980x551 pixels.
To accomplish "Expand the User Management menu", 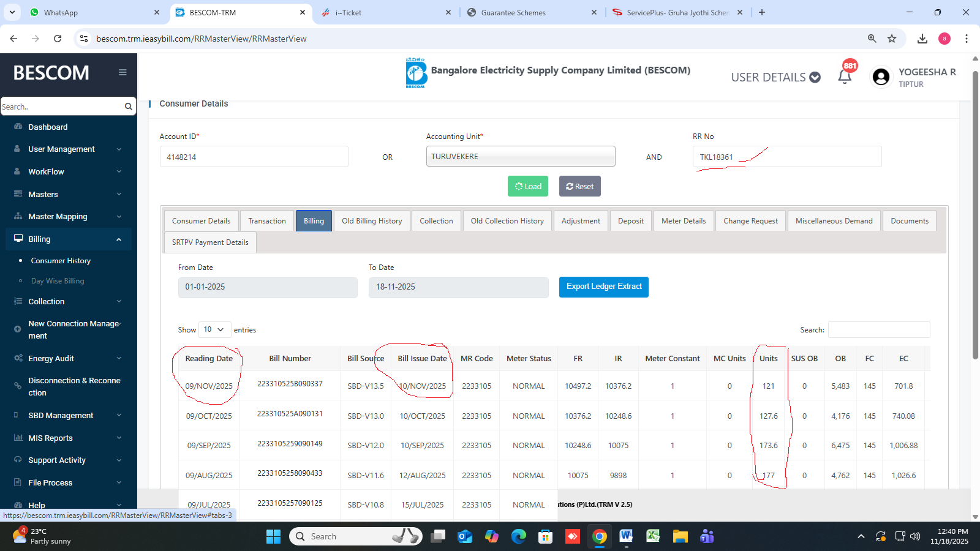I will [69, 149].
